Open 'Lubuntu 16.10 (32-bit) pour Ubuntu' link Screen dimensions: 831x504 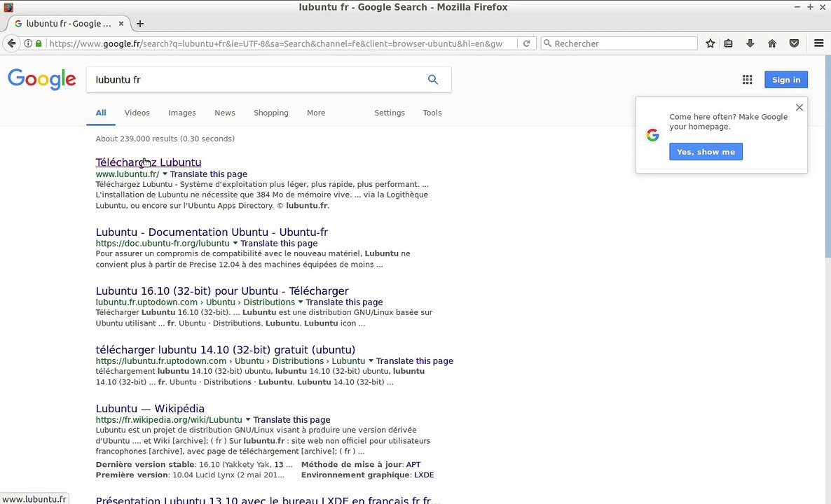[222, 290]
